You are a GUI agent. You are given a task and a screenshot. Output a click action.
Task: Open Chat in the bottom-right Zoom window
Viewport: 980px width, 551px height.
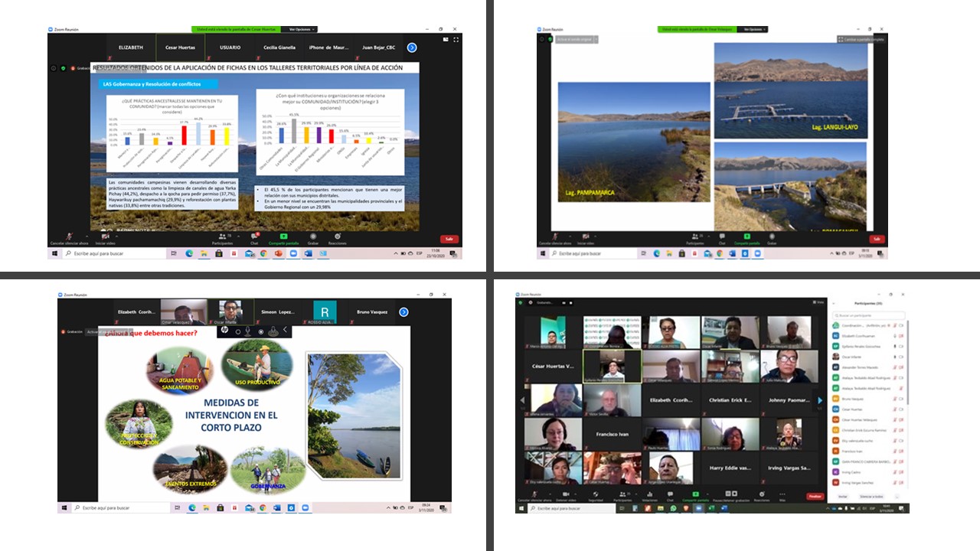tap(671, 497)
